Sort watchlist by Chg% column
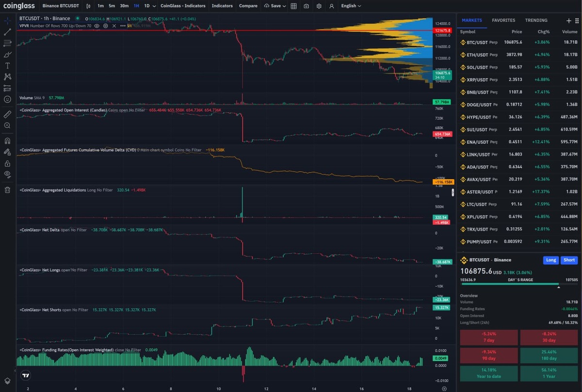This screenshot has width=582, height=392. click(544, 31)
